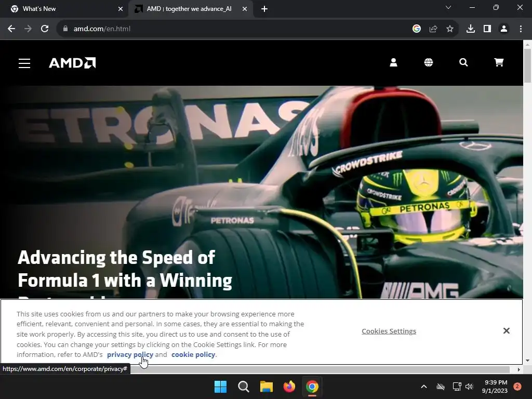Close the What's New tab
This screenshot has width=532, height=399.
(x=121, y=9)
